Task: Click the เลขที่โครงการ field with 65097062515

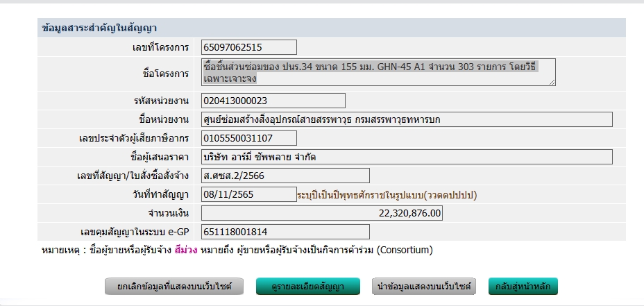Action: coord(248,47)
